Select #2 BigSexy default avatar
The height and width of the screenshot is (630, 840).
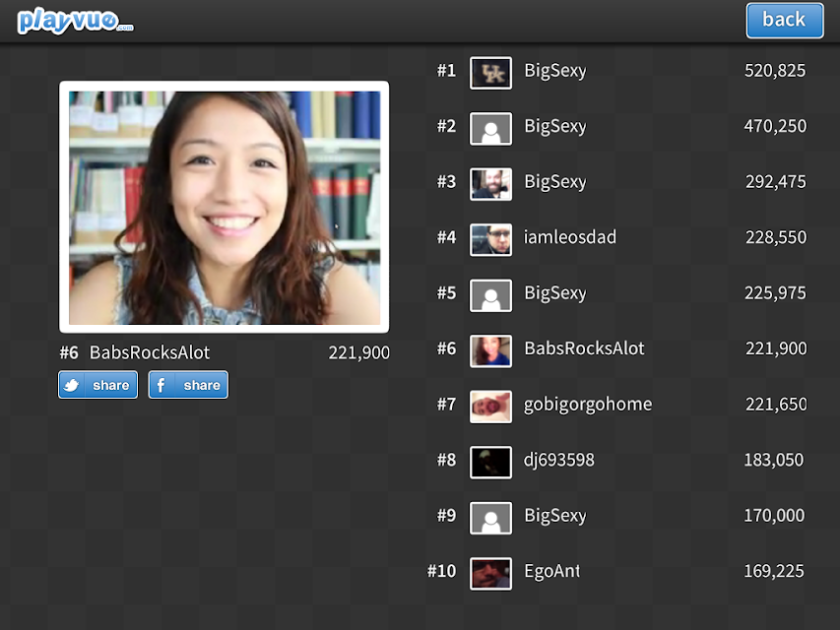point(490,129)
